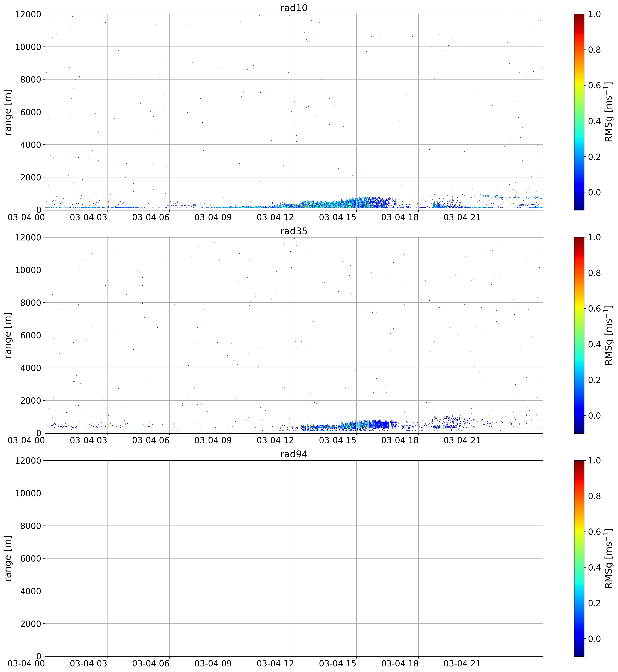Click the "03-04 09" tick under rad94

pyautogui.click(x=213, y=664)
